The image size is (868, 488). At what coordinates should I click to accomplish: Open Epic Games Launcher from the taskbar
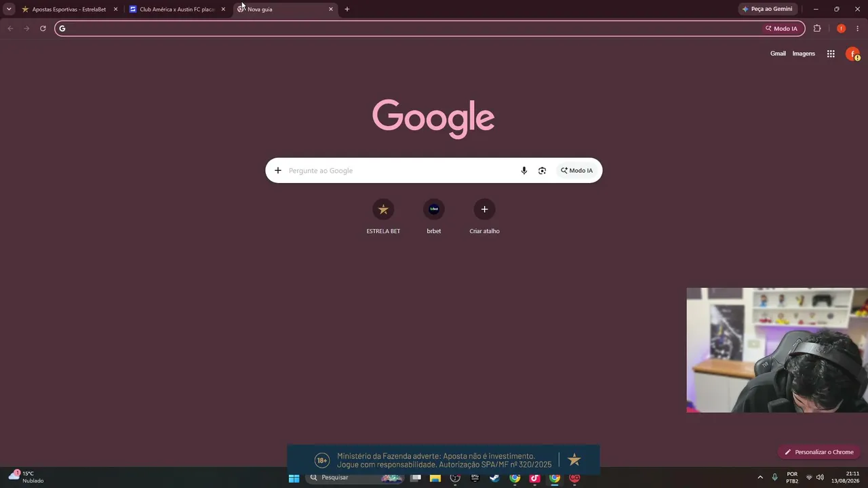pyautogui.click(x=475, y=478)
